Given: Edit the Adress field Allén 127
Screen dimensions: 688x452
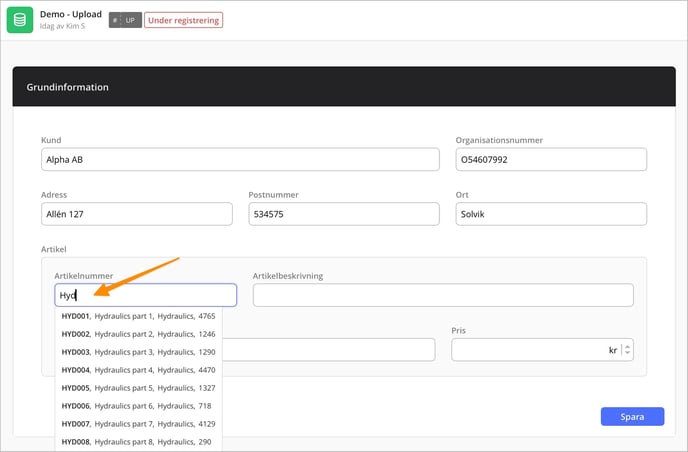Looking at the screenshot, I should (x=137, y=214).
